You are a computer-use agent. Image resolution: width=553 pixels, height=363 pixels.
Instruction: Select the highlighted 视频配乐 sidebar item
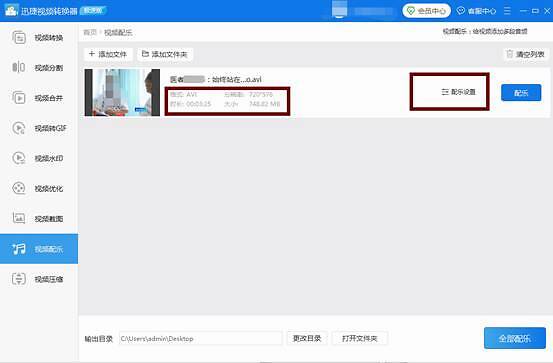(x=39, y=249)
